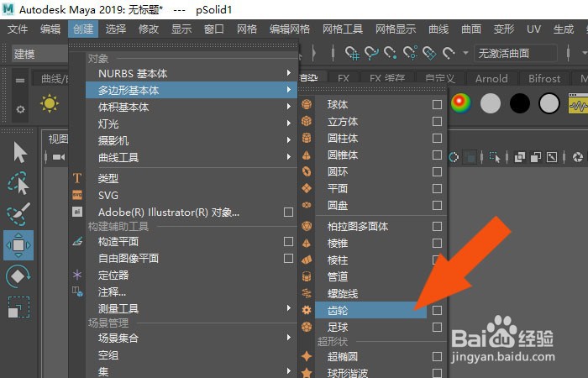Click the rainbow colored sphere material
Image resolution: width=588 pixels, height=378 pixels.
[461, 103]
